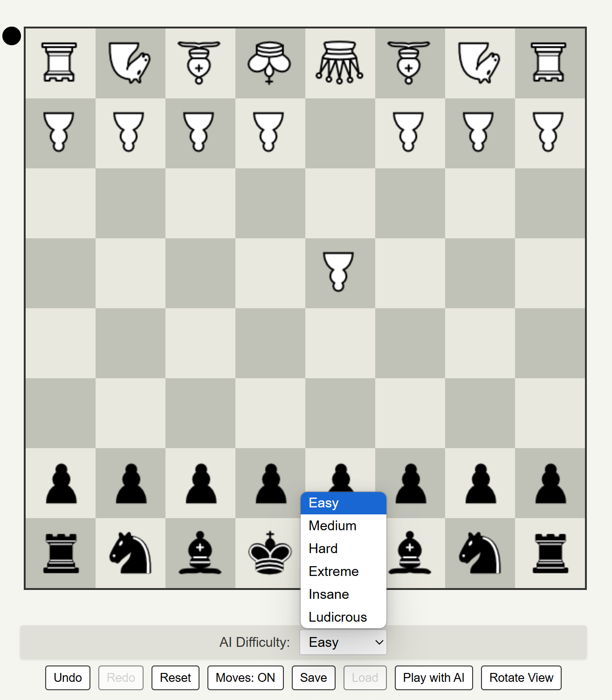Pick the white knight beside the top-right rook
The height and width of the screenshot is (700, 612).
pyautogui.click(x=479, y=62)
